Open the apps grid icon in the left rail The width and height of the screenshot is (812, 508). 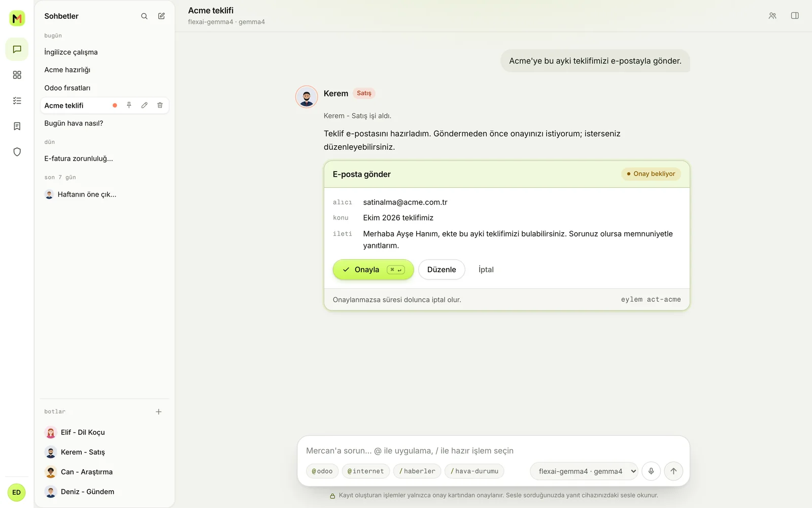pos(17,75)
